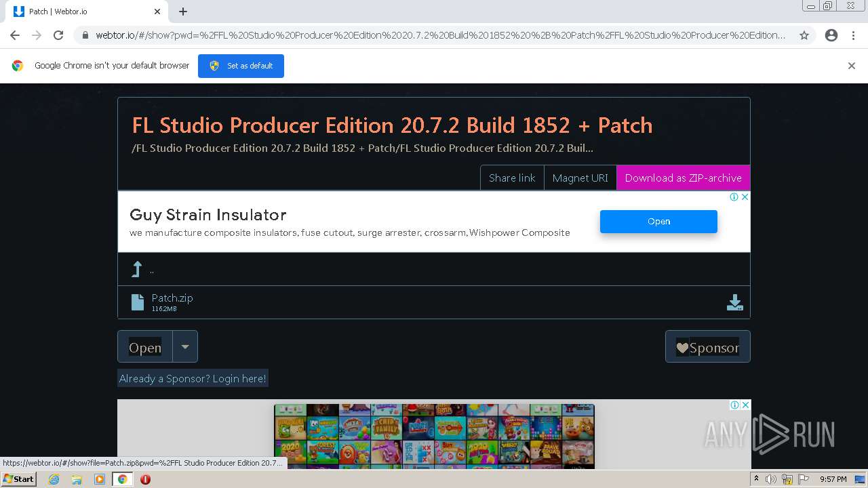Focus the webtor.io address bar
The height and width of the screenshot is (488, 868).
441,35
